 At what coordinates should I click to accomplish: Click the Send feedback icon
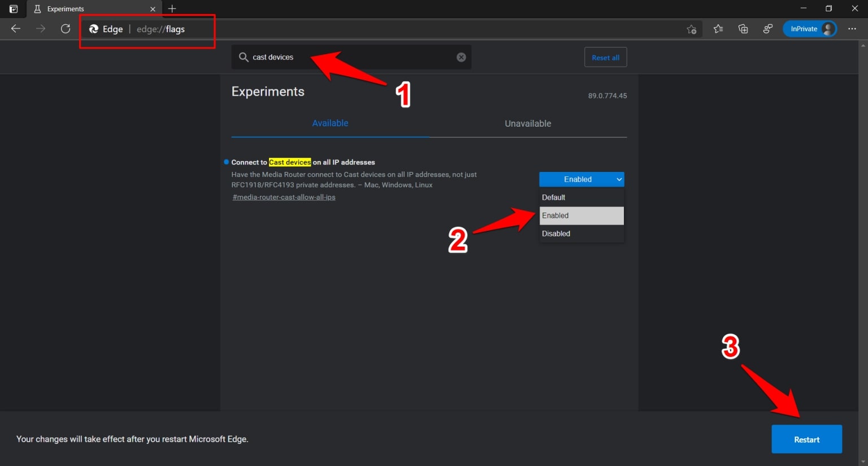pyautogui.click(x=767, y=29)
